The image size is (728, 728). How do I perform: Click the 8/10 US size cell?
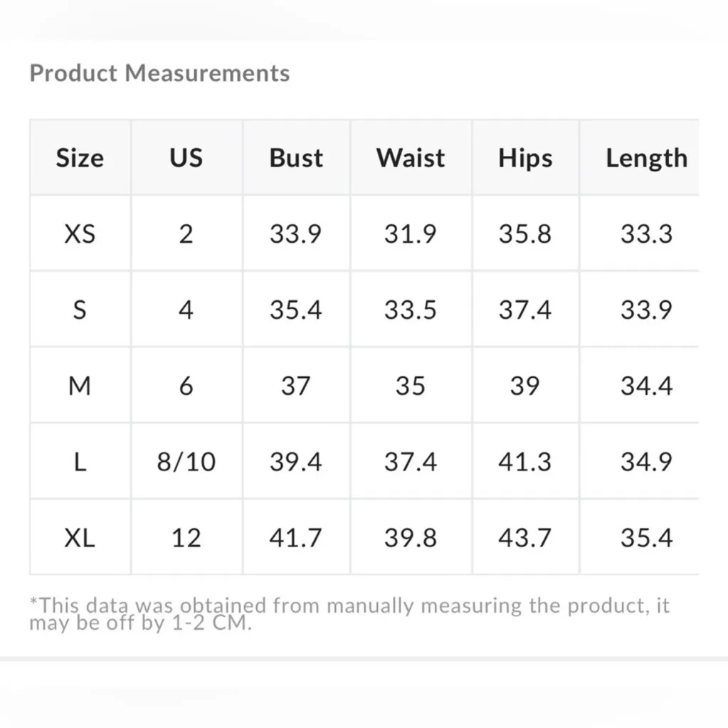[x=186, y=463]
